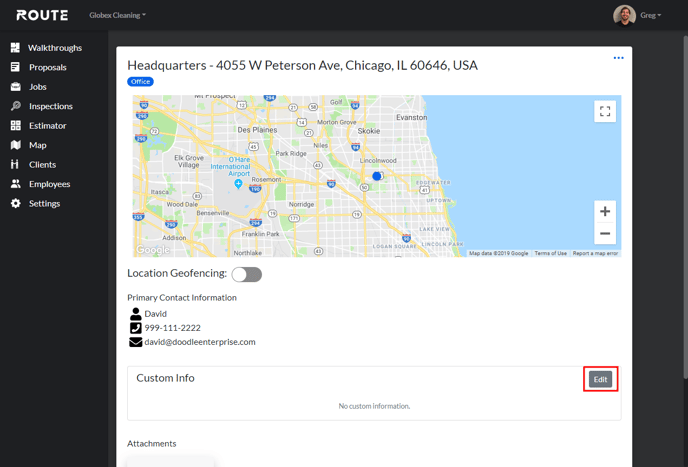Viewport: 688px width, 467px height.
Task: Click the Location Geofencing label
Action: pyautogui.click(x=177, y=273)
